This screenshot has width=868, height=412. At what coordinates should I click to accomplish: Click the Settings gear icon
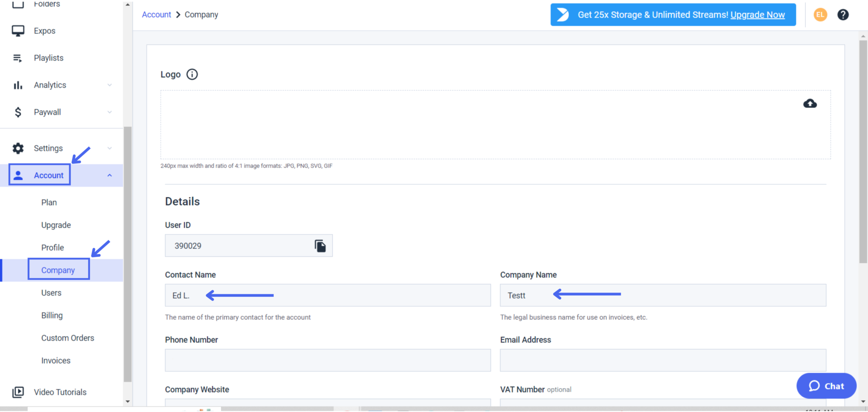point(18,148)
